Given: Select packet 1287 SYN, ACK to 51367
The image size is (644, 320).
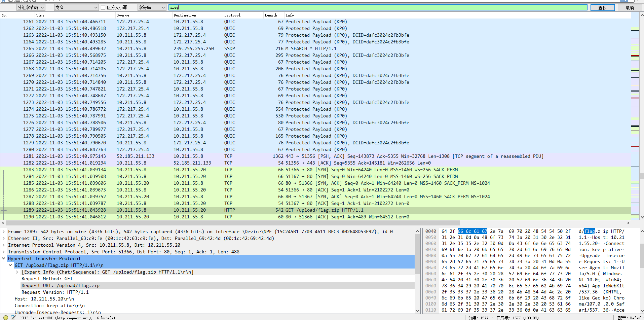Looking at the screenshot, I should pos(315,197).
